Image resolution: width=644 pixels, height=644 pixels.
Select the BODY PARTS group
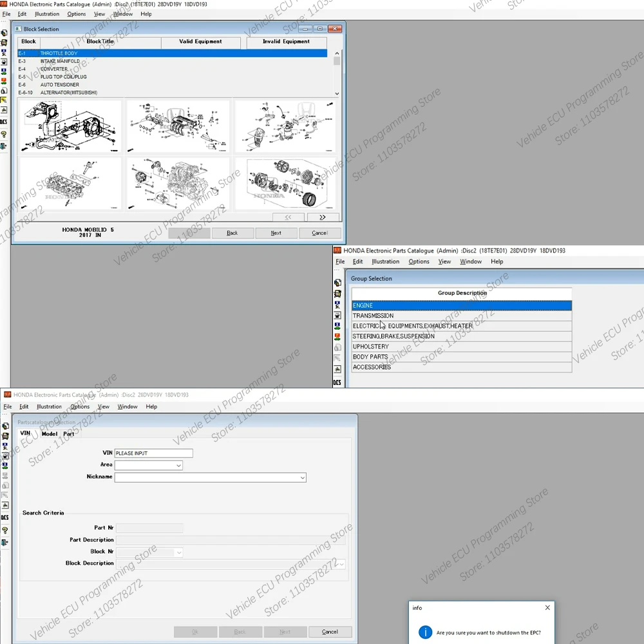(x=462, y=357)
